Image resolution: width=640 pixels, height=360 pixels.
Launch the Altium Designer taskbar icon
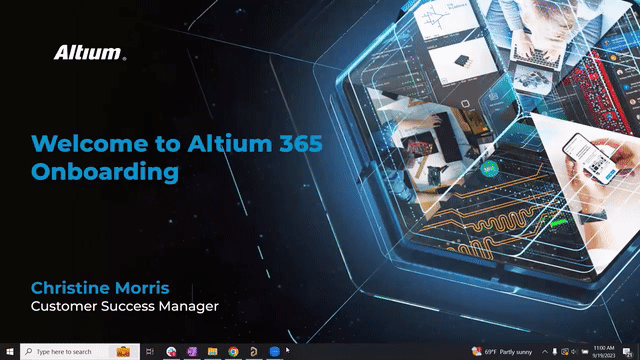tap(253, 351)
